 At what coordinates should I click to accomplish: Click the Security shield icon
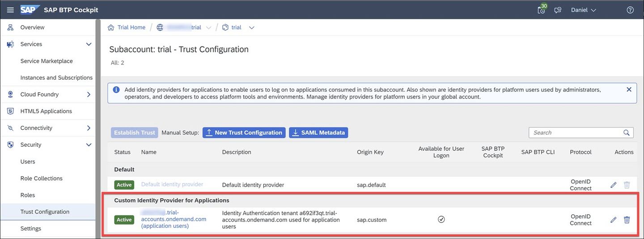[x=10, y=145]
